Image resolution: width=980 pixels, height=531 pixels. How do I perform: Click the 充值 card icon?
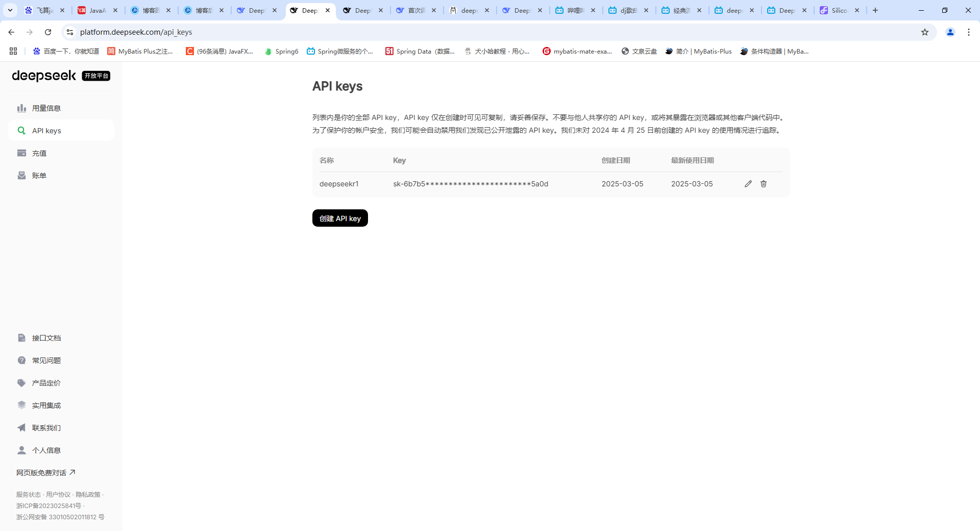(21, 153)
